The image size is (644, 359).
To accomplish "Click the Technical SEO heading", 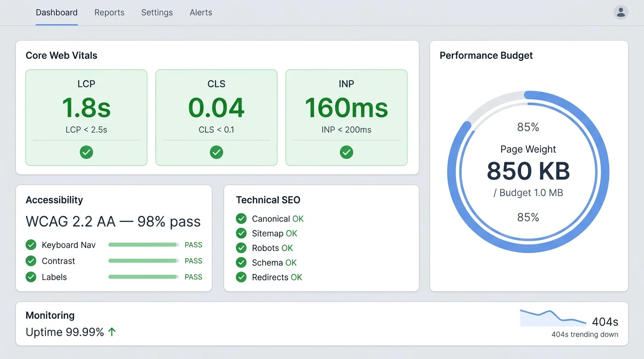I will (268, 200).
